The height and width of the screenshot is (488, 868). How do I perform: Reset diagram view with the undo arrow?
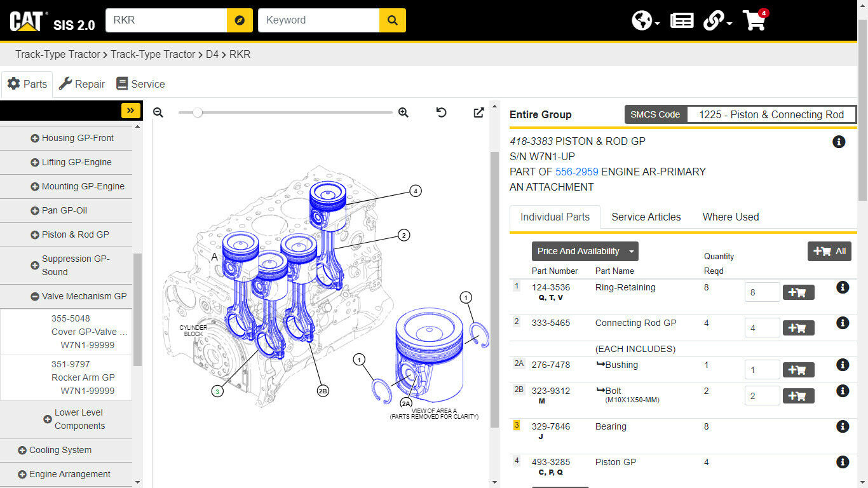pyautogui.click(x=441, y=112)
